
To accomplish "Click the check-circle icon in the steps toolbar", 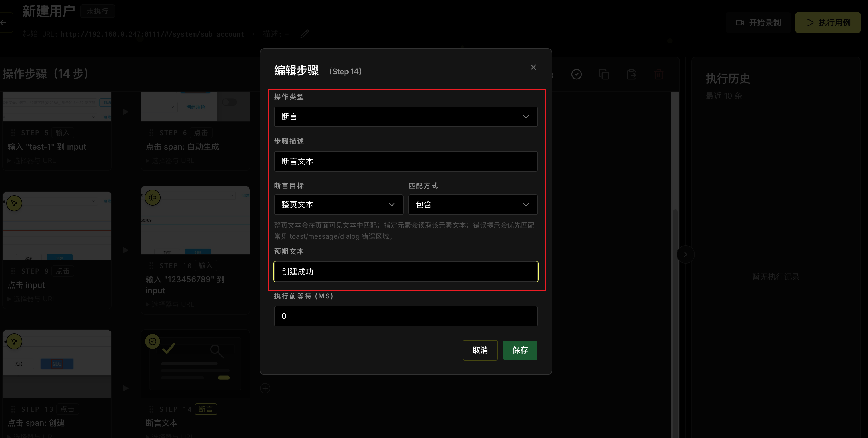I will (576, 74).
